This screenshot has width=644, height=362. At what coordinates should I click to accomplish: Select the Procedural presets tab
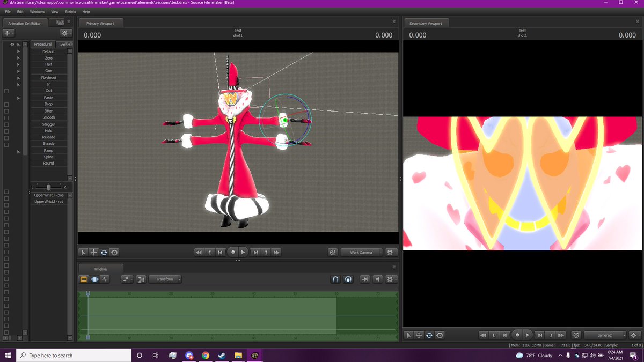[42, 44]
